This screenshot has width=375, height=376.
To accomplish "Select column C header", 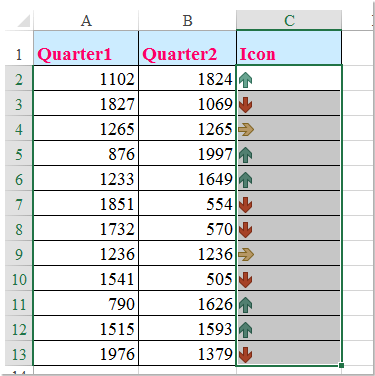I will tap(289, 20).
